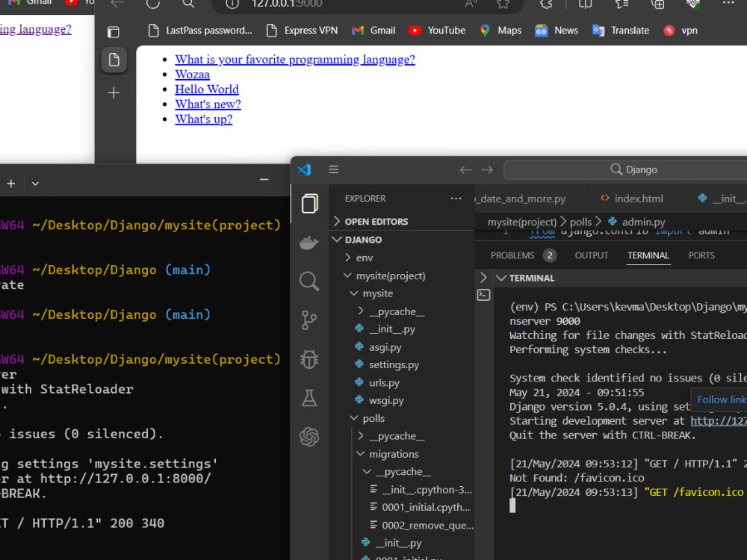
Task: Open browser favorites list icon
Action: click(622, 4)
